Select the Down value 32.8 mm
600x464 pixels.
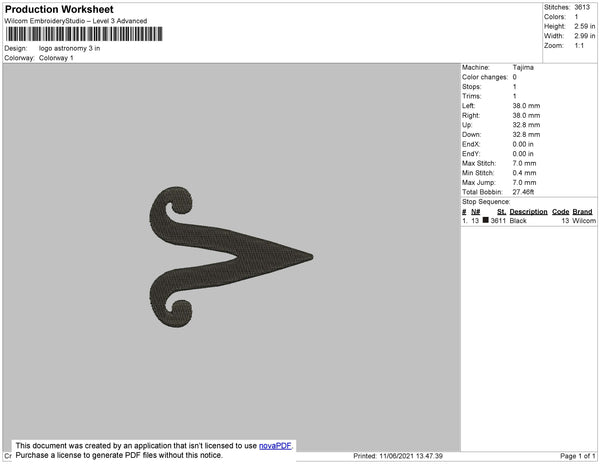pos(526,134)
